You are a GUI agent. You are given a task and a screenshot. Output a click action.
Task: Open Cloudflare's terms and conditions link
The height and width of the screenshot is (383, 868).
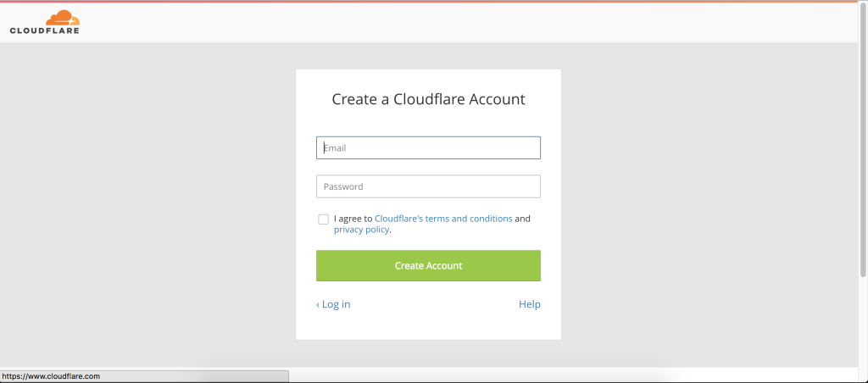(443, 219)
